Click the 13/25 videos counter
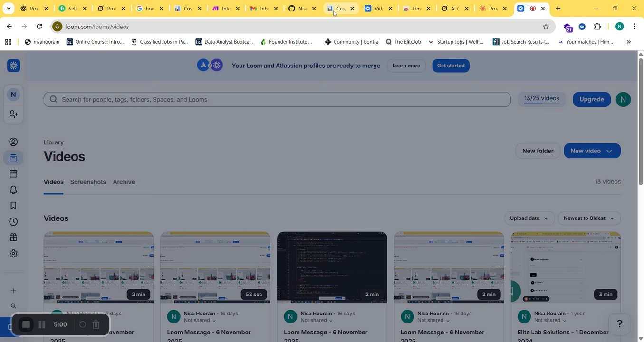The image size is (644, 342). click(x=542, y=99)
